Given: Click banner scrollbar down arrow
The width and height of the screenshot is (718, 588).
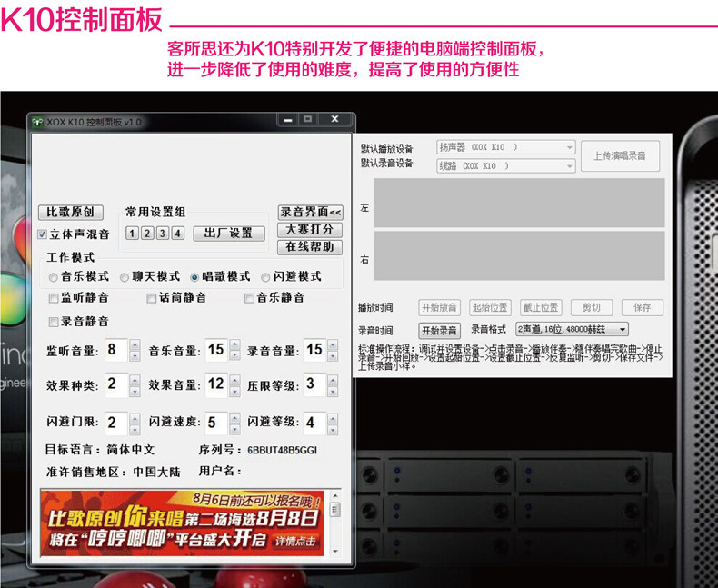Looking at the screenshot, I should pos(335,551).
